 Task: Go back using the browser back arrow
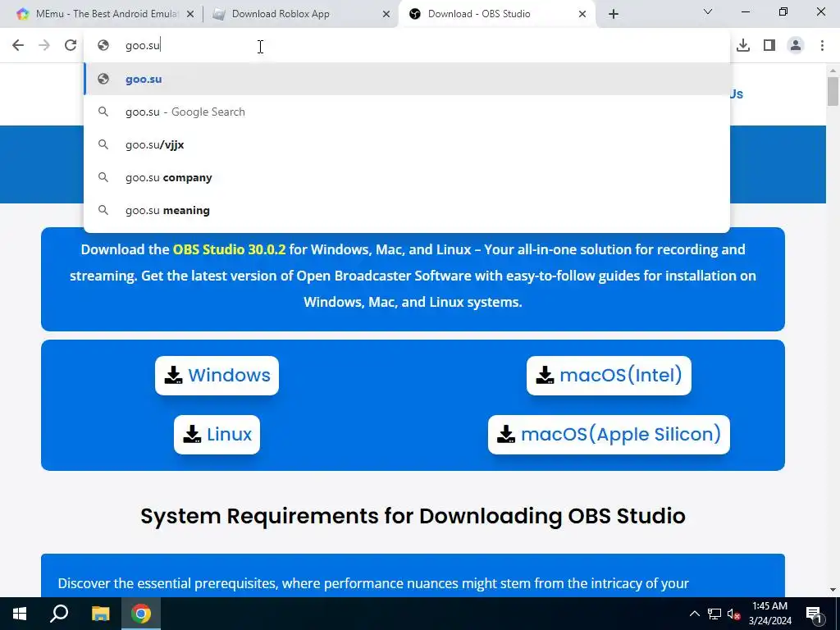(x=18, y=46)
